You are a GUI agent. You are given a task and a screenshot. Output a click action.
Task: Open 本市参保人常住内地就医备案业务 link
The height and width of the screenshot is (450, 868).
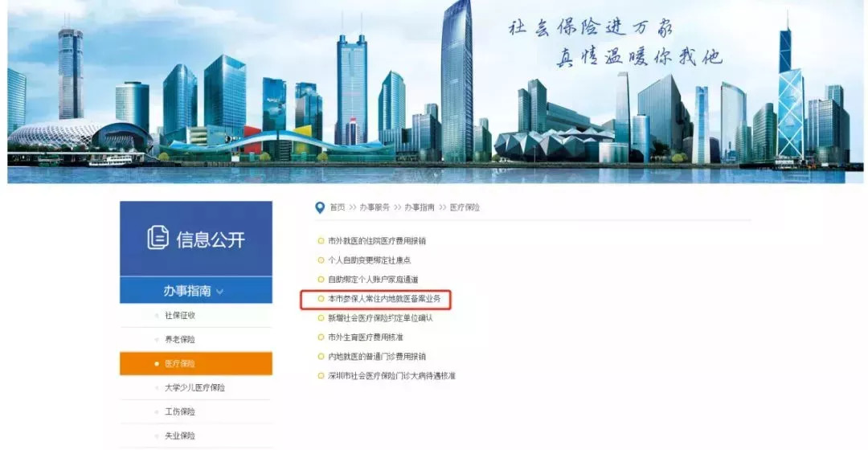(384, 299)
